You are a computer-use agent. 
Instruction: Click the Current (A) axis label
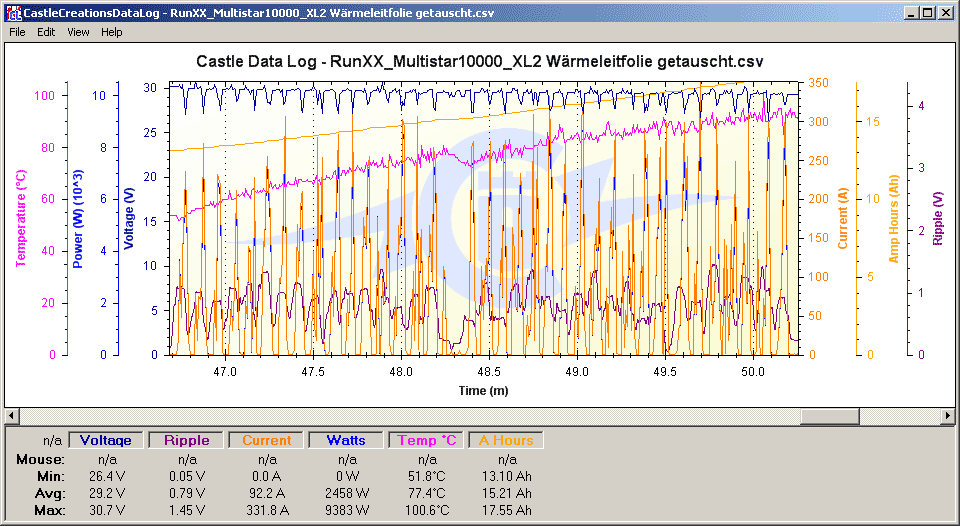[x=843, y=219]
